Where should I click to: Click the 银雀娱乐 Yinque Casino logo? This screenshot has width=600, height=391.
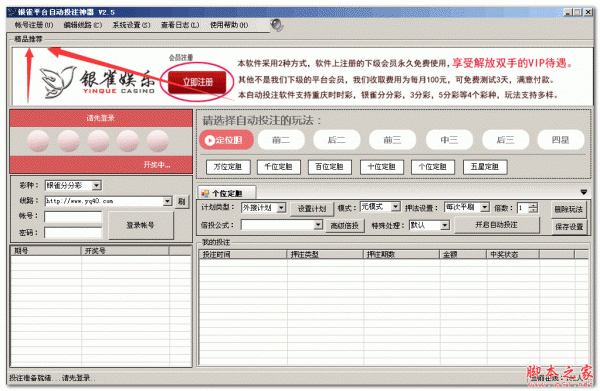click(98, 81)
